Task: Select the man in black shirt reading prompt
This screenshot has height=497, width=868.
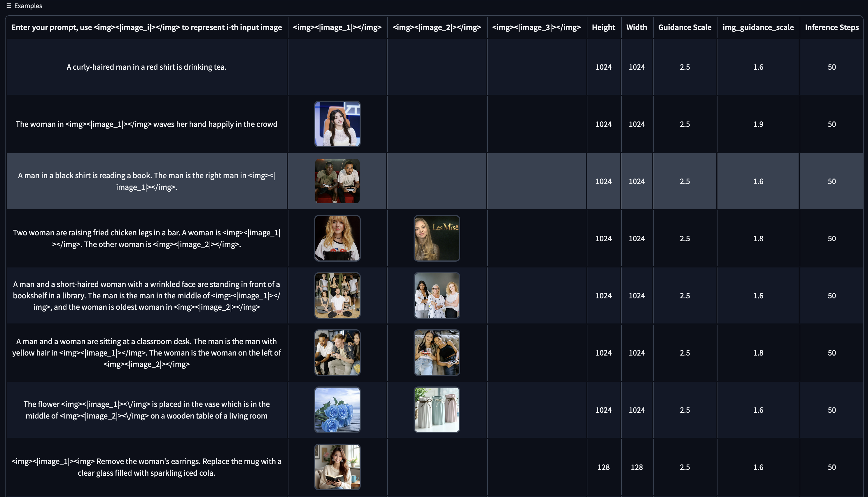Action: coord(146,181)
